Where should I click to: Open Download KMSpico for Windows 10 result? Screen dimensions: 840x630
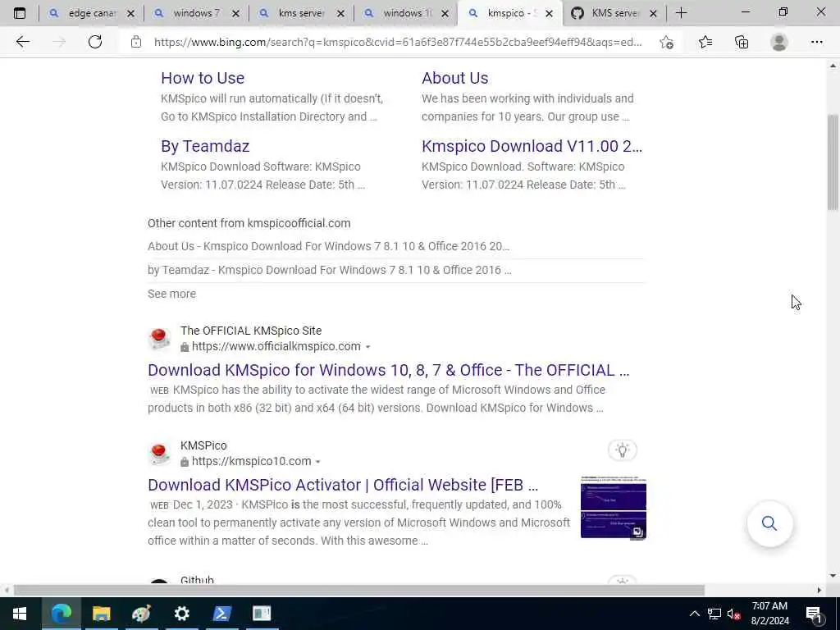(x=388, y=370)
